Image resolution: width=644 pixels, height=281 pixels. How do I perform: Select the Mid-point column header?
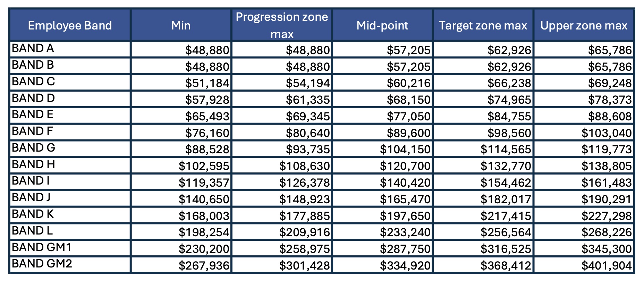click(382, 25)
